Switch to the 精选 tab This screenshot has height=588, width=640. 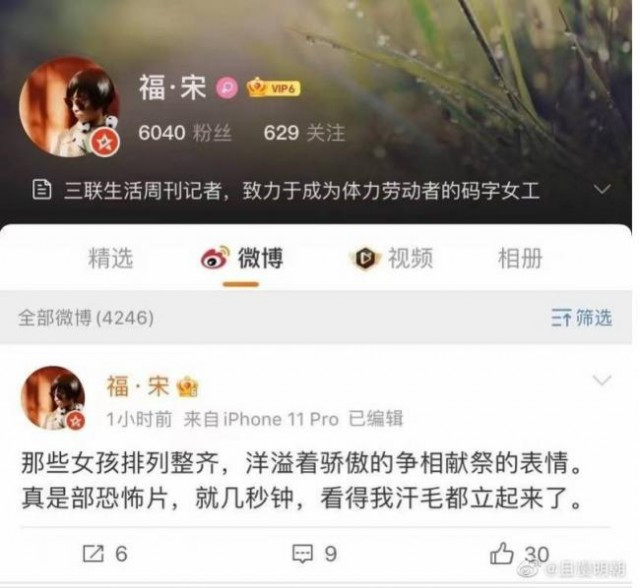[x=111, y=259]
